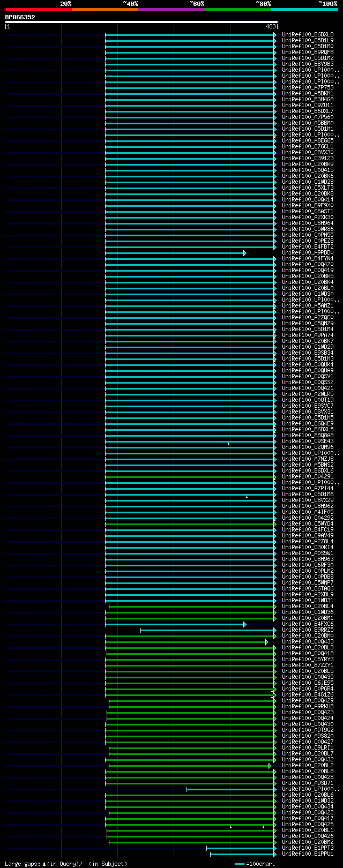The width and height of the screenshot is (343, 868).
Task: Select the BP066352 query name
Action: 20,17
